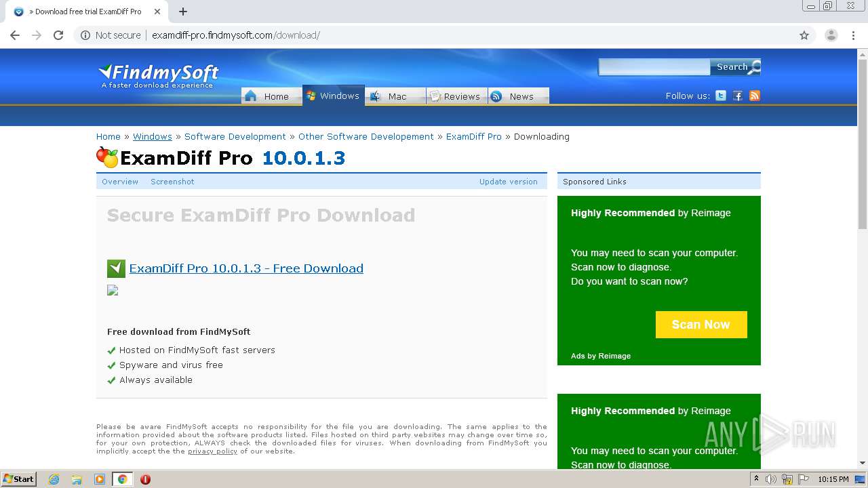This screenshot has width=868, height=488.
Task: Click green download arrow icon
Action: point(116,268)
